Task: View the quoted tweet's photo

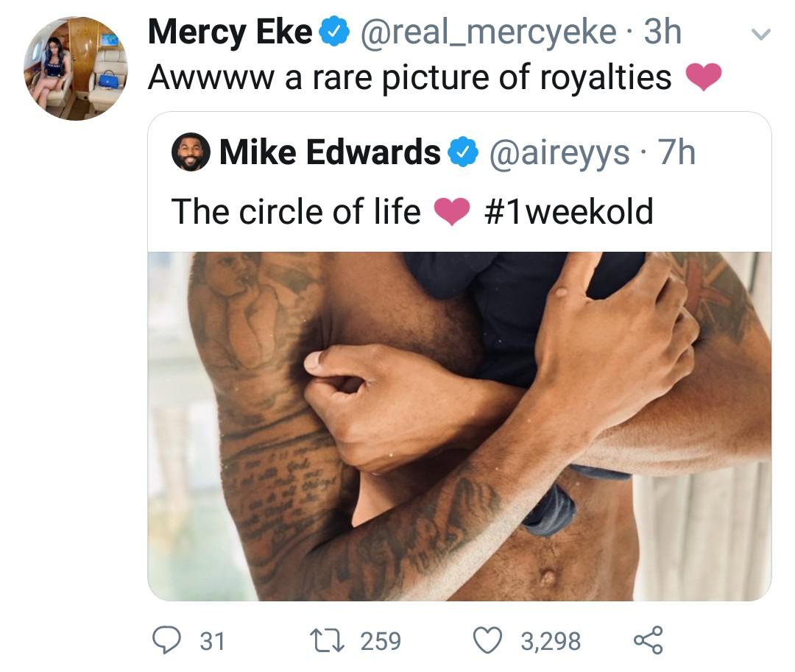Action: click(459, 426)
